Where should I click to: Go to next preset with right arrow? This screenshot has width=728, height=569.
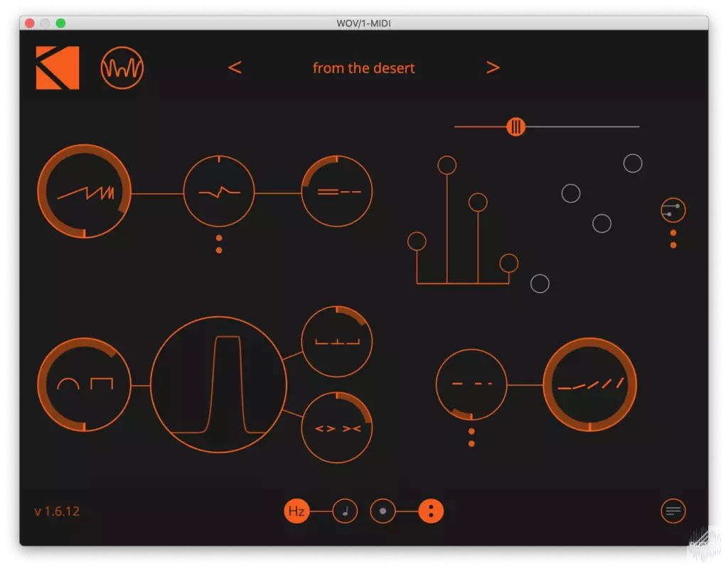[493, 67]
